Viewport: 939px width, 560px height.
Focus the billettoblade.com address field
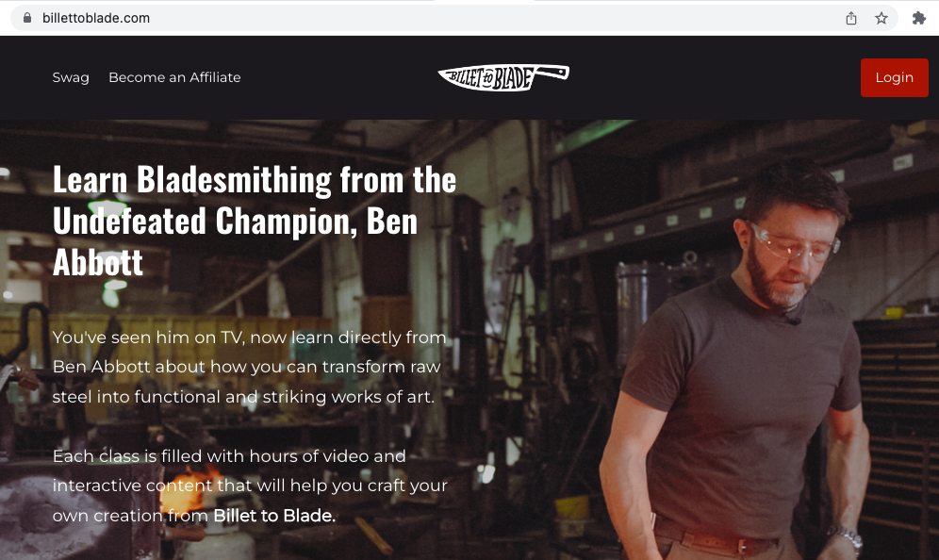453,18
